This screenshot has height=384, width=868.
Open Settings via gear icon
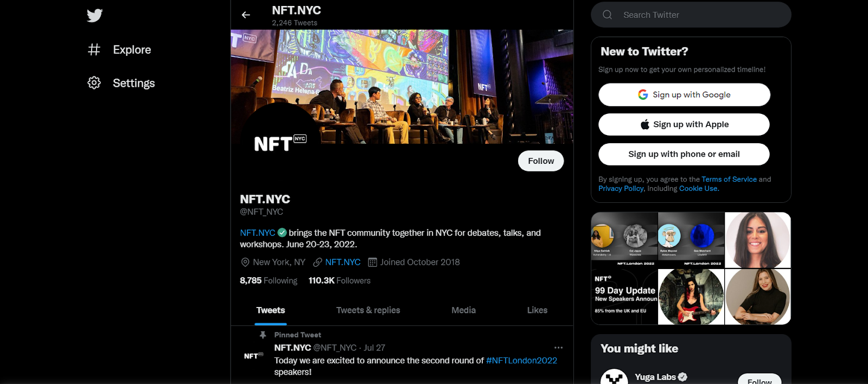click(x=94, y=83)
